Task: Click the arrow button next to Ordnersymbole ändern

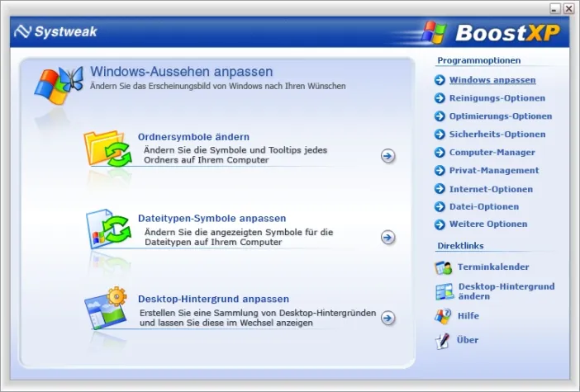Action: coord(387,156)
